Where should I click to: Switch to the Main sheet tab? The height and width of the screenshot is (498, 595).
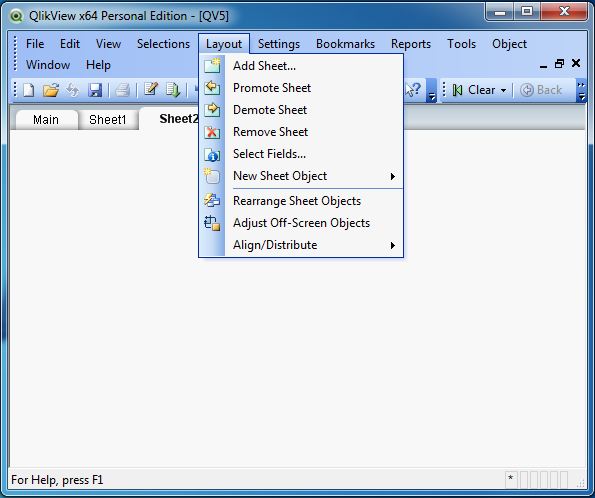click(46, 120)
